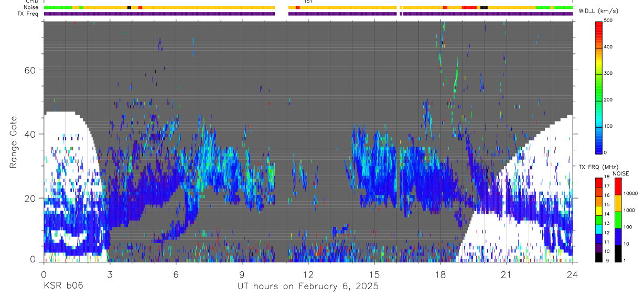The width and height of the screenshot is (644, 297).
Task: Click the vertical 'Range Gate' axis label
Action: (x=13, y=142)
